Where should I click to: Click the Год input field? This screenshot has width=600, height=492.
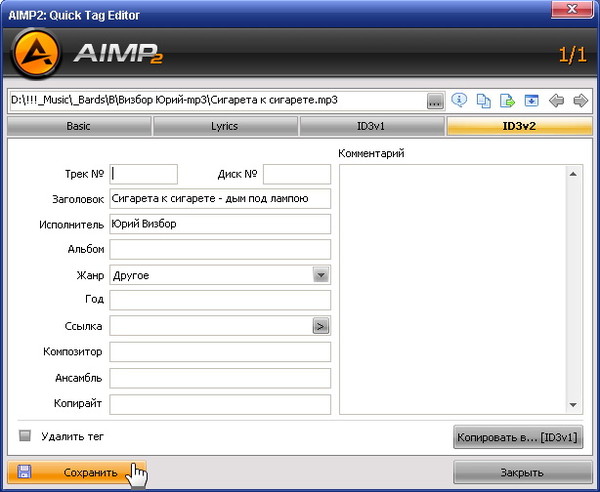(220, 300)
